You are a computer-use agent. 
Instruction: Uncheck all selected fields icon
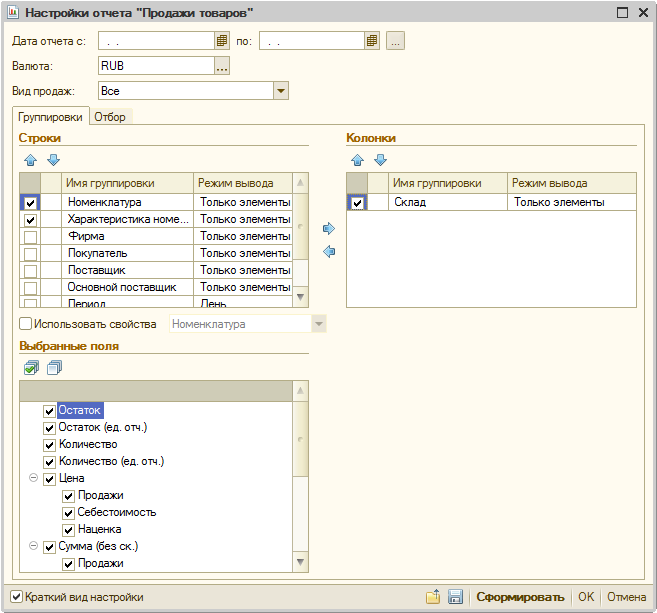point(54,368)
